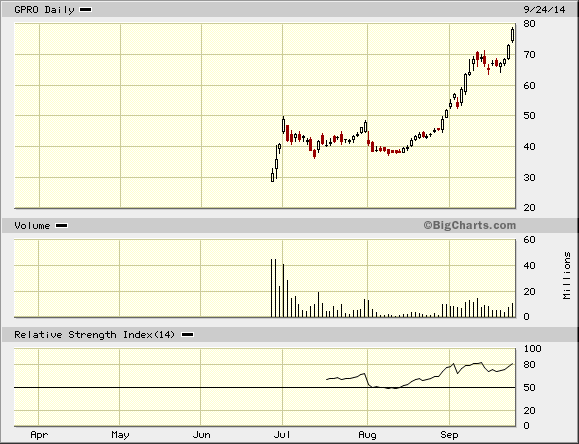Click the Apr month label
The image size is (579, 444).
pyautogui.click(x=39, y=435)
